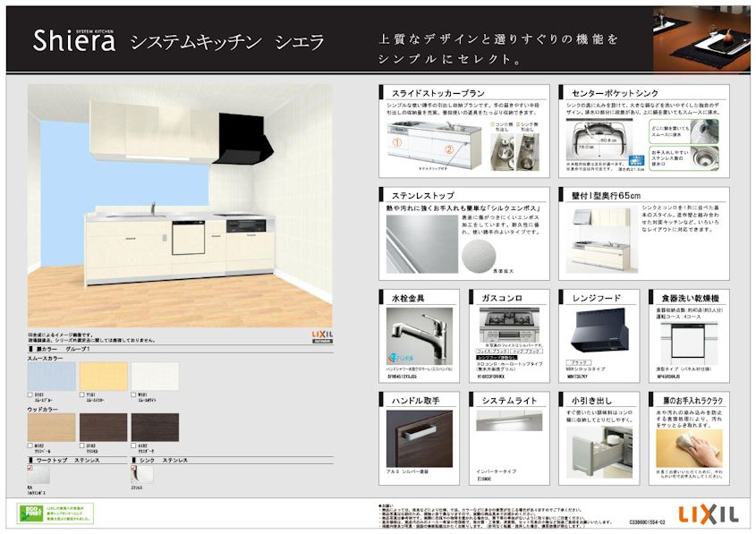Click the 扉のお手入れラクラク heading

click(x=692, y=401)
